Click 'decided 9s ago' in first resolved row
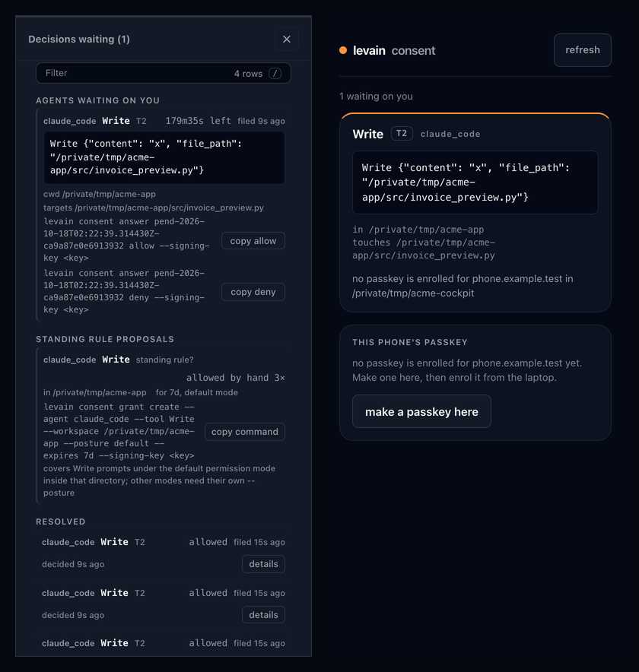639x672 pixels. [x=73, y=564]
